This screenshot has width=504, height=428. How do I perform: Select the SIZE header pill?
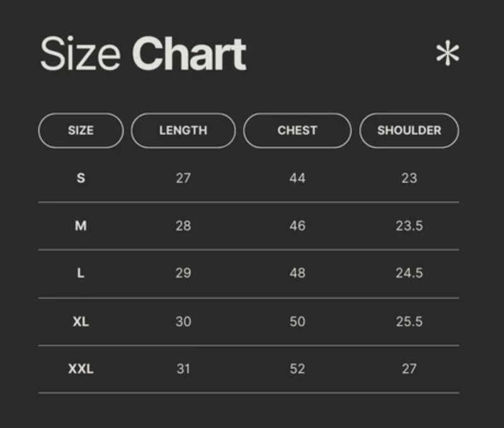[x=81, y=130]
